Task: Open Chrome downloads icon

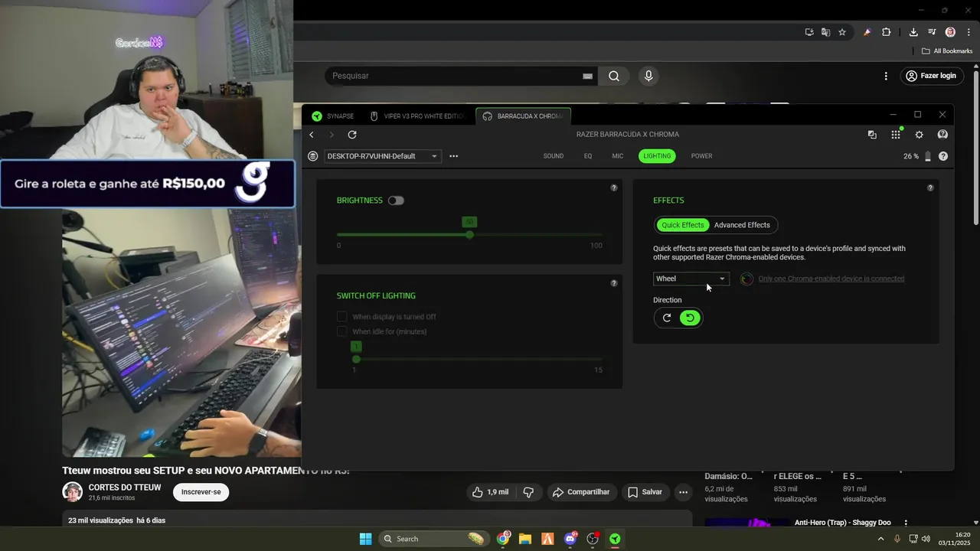Action: (913, 32)
